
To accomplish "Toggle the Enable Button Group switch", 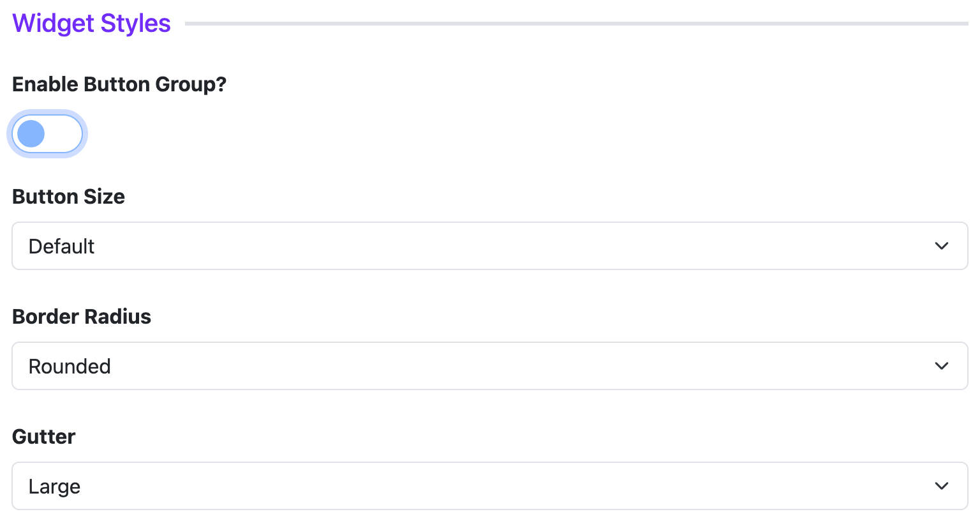I will pos(47,134).
